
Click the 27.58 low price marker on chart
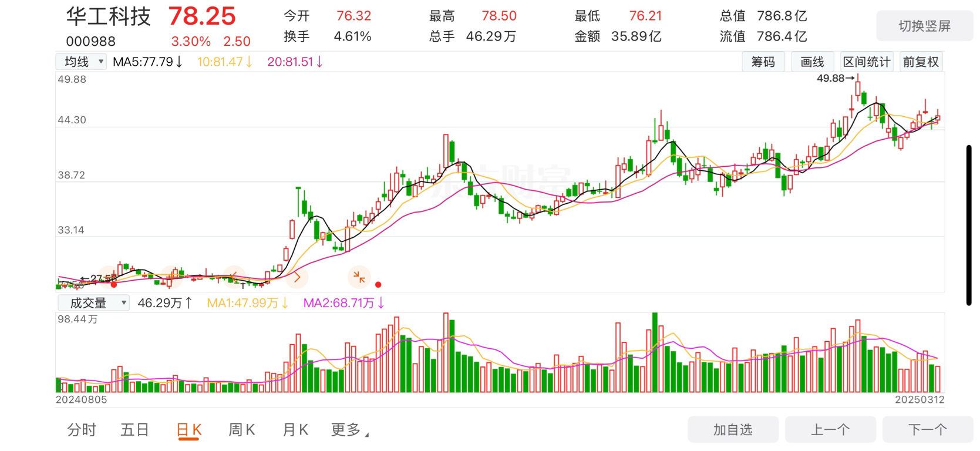98,278
